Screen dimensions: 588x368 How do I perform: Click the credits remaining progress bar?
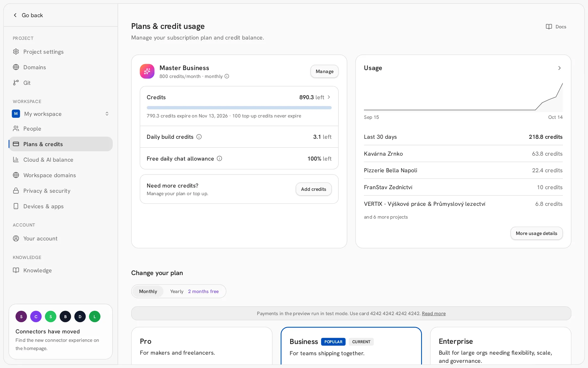click(x=239, y=107)
